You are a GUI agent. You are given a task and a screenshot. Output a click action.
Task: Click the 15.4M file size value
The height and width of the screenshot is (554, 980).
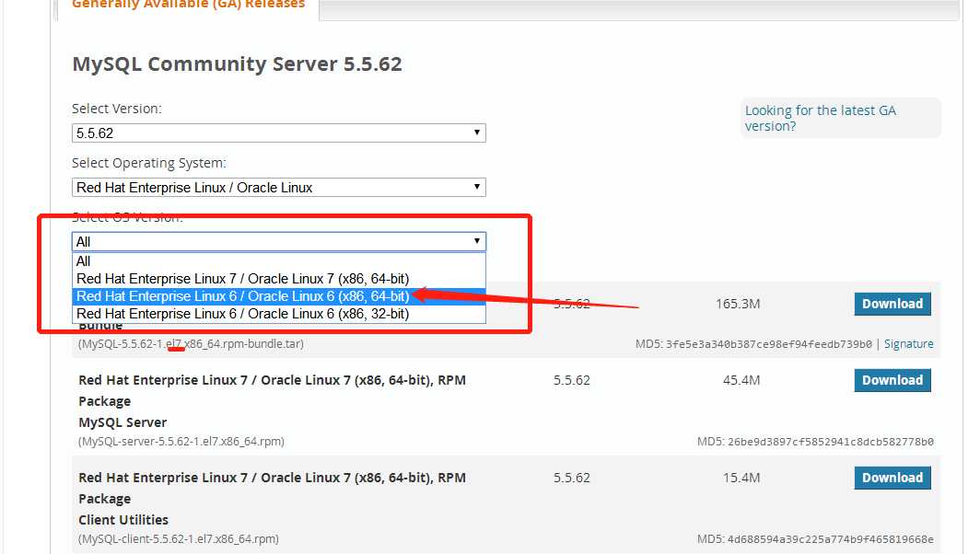click(x=741, y=478)
